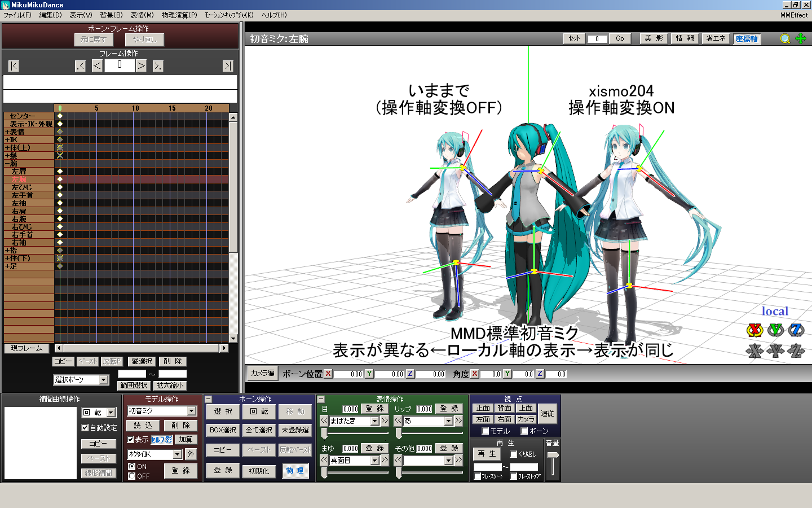Step forward one frame with > button
Image resolution: width=812 pixels, height=508 pixels.
tap(141, 66)
